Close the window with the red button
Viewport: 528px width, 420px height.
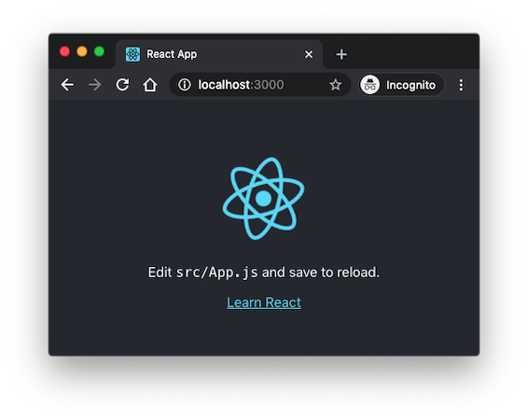pos(64,51)
